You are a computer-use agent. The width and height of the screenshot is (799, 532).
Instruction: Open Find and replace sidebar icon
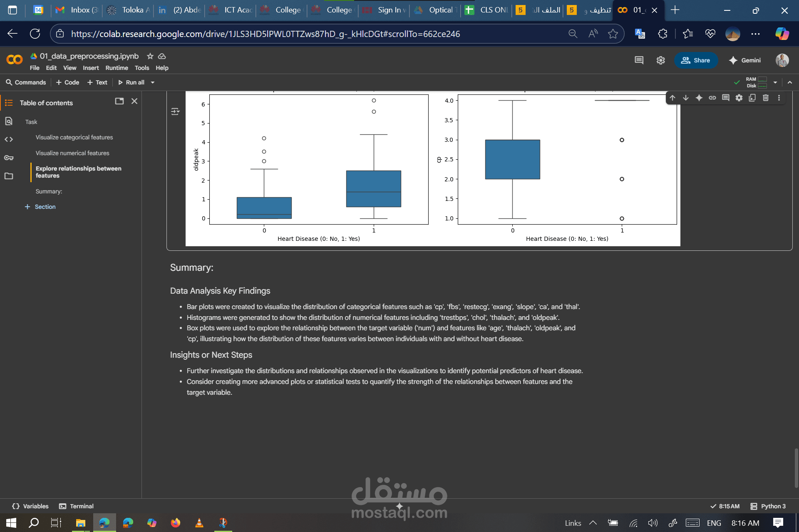pos(9,121)
